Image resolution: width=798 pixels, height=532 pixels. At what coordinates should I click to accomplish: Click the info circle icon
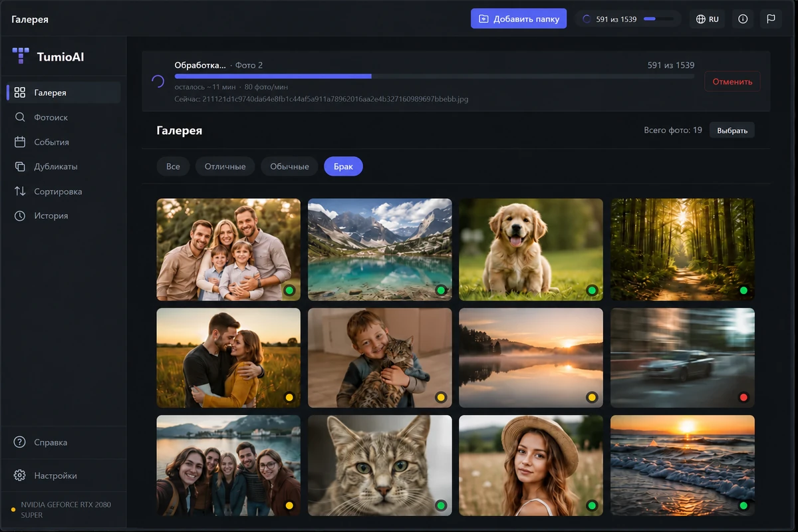click(x=743, y=19)
